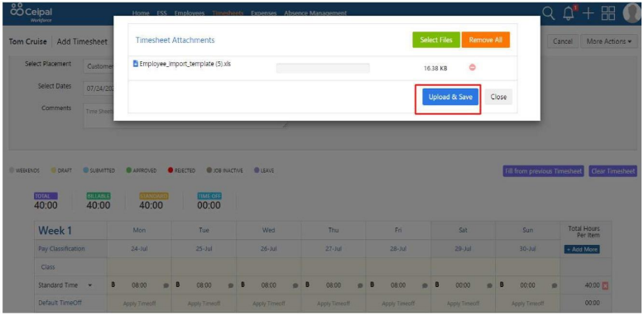Delete the Standard Time row with red X
The height and width of the screenshot is (316, 644).
pyautogui.click(x=605, y=285)
